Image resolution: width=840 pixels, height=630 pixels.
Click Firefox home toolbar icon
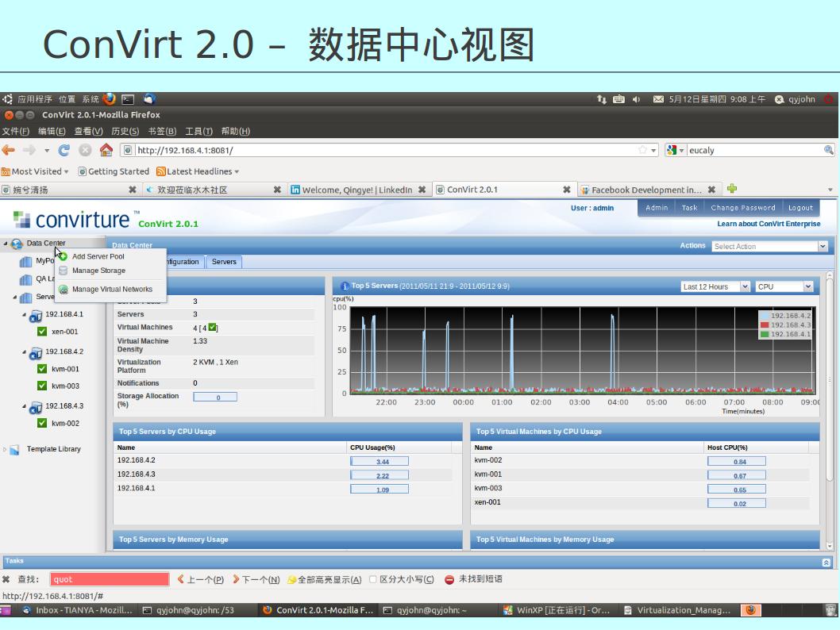106,150
